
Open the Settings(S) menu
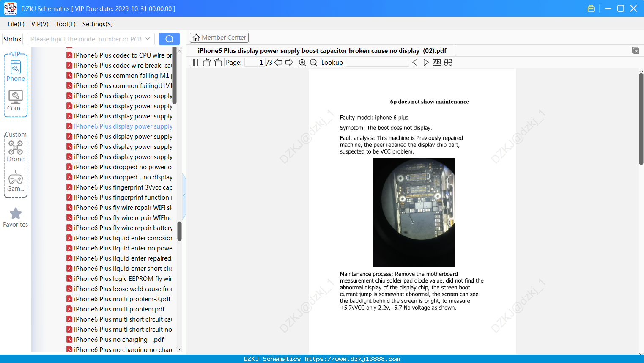click(x=98, y=24)
